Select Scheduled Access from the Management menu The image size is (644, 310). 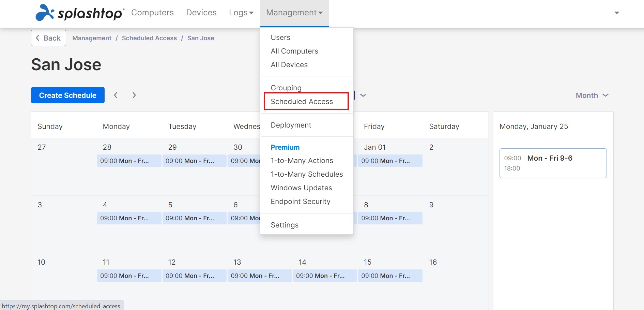point(302,102)
